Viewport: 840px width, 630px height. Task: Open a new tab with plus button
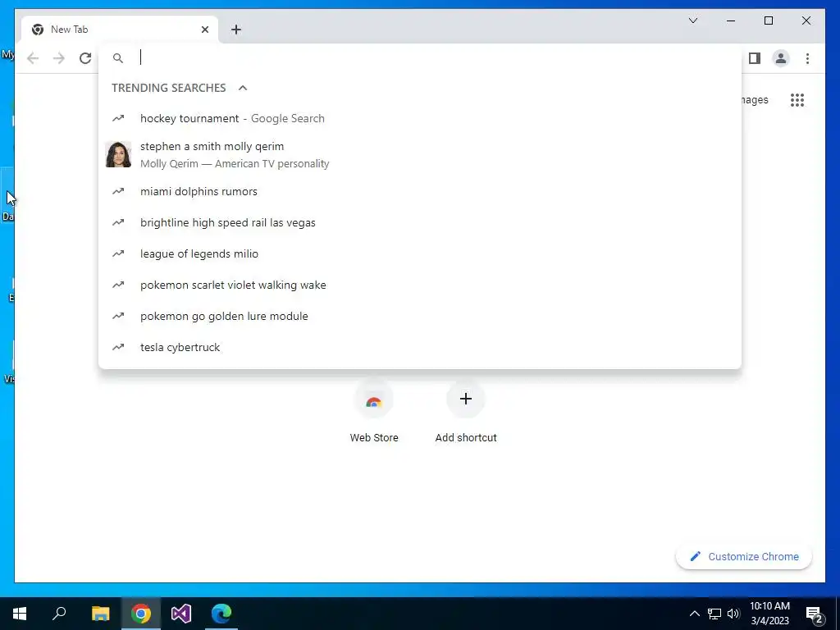tap(235, 30)
